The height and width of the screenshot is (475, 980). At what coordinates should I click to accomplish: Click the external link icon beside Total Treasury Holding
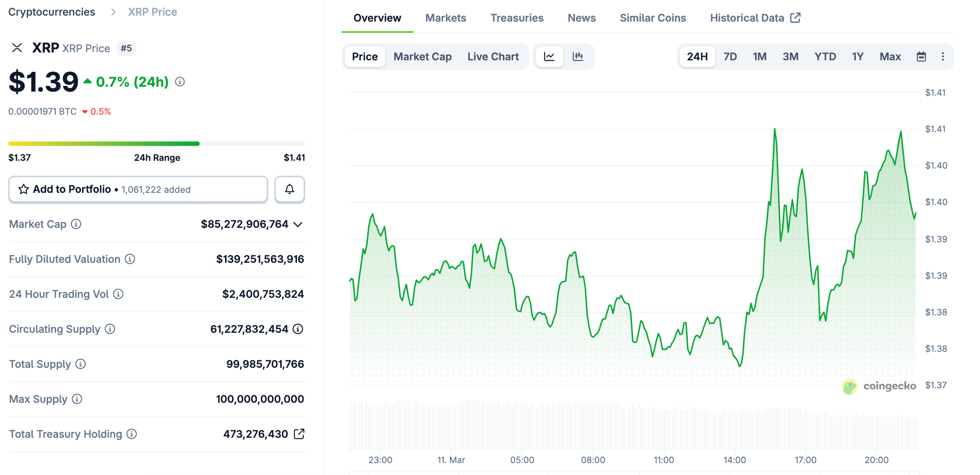[x=299, y=434]
